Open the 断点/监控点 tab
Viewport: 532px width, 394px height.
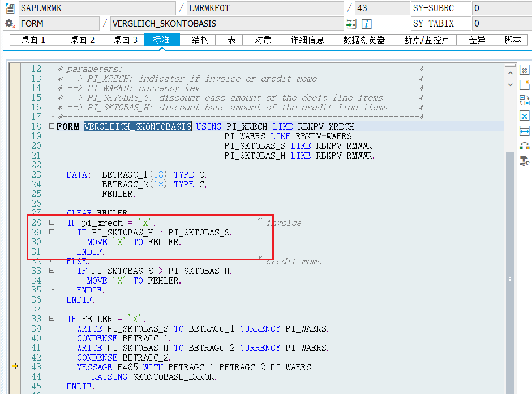click(424, 40)
